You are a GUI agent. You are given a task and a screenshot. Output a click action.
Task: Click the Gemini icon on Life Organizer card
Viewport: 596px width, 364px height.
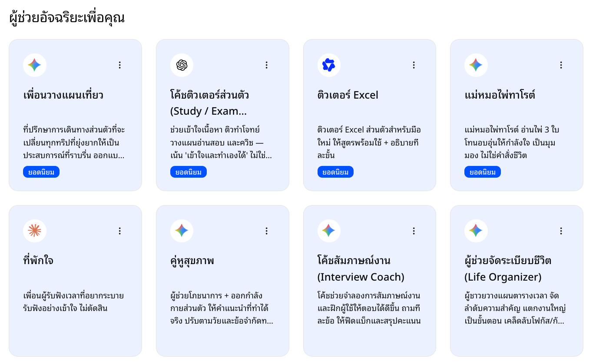coord(476,231)
